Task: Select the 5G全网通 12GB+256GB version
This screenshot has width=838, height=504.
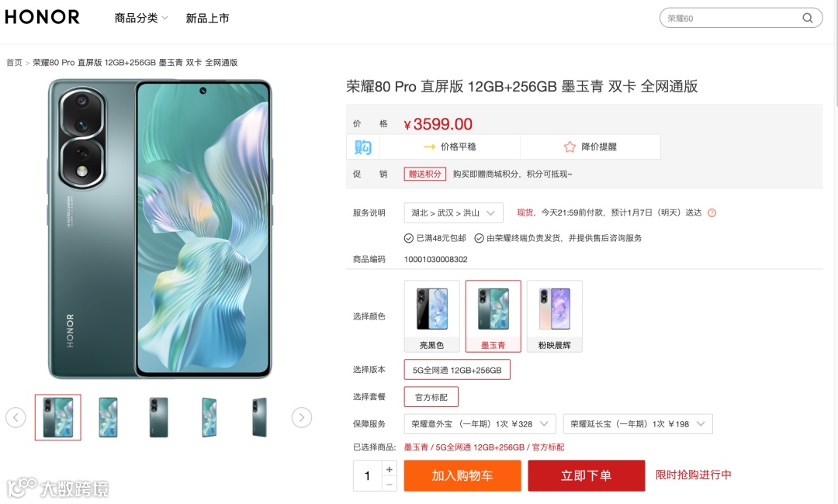Action: 457,370
